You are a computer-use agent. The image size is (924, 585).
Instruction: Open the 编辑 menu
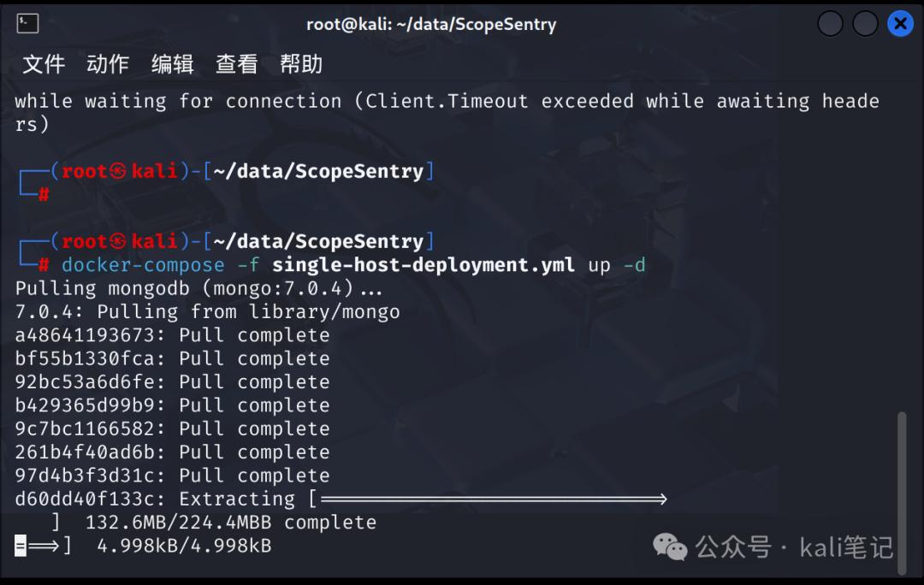click(173, 63)
